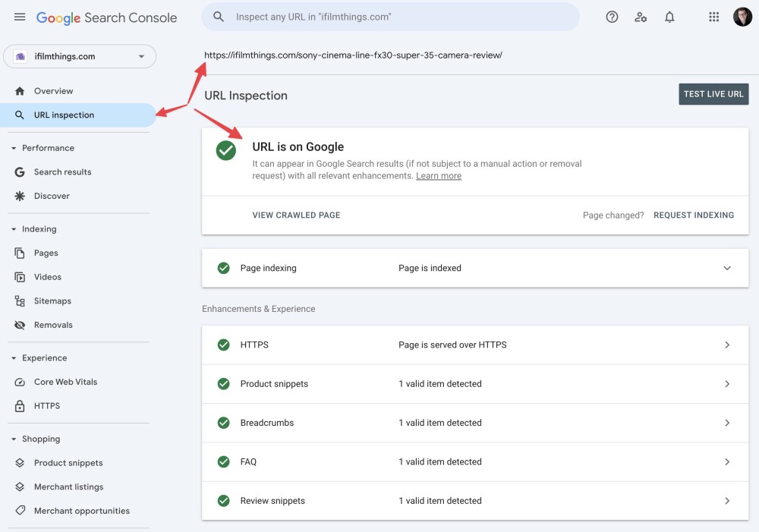
Task: Collapse the Shopping section
Action: tap(14, 439)
